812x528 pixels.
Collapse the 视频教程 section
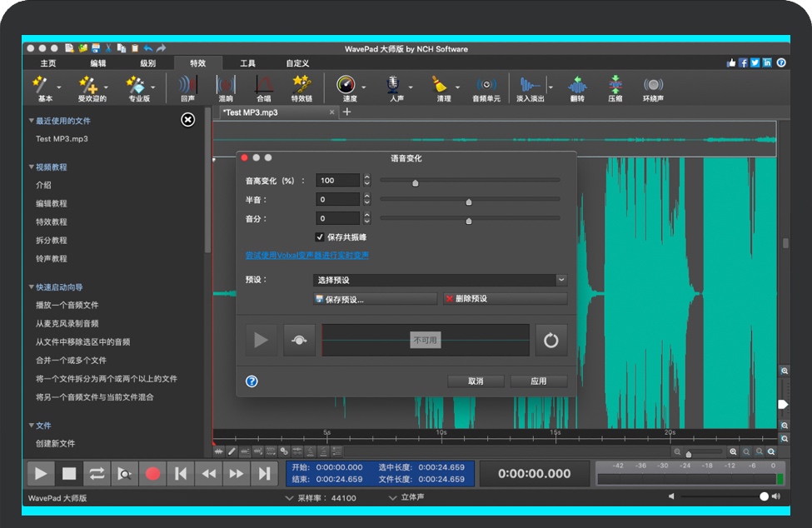(x=31, y=167)
